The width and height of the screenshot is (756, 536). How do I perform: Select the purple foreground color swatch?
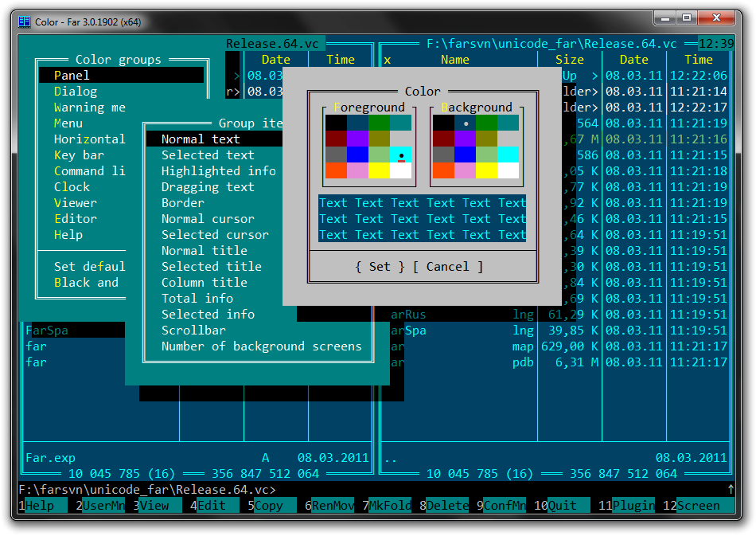pos(358,139)
